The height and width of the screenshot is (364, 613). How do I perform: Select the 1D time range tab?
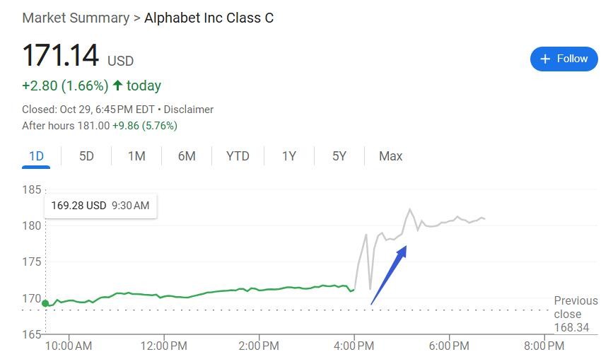point(36,156)
